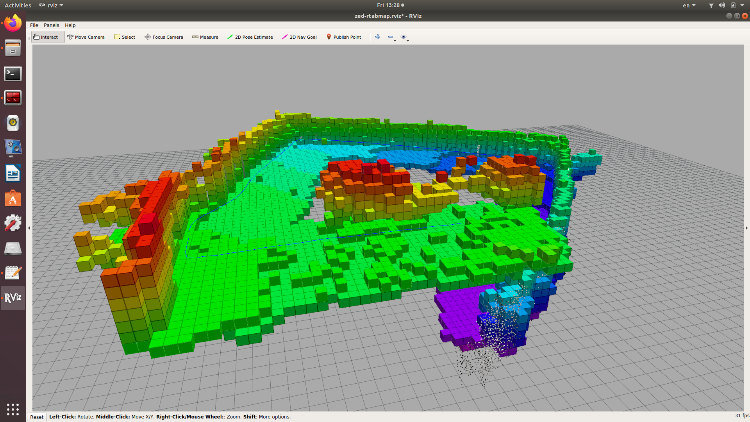Expand the rviz app menu in top bar
This screenshot has width=750, height=422.
50,5
